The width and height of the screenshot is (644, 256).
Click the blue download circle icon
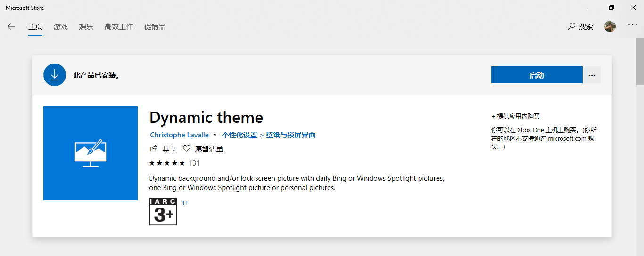[x=55, y=75]
